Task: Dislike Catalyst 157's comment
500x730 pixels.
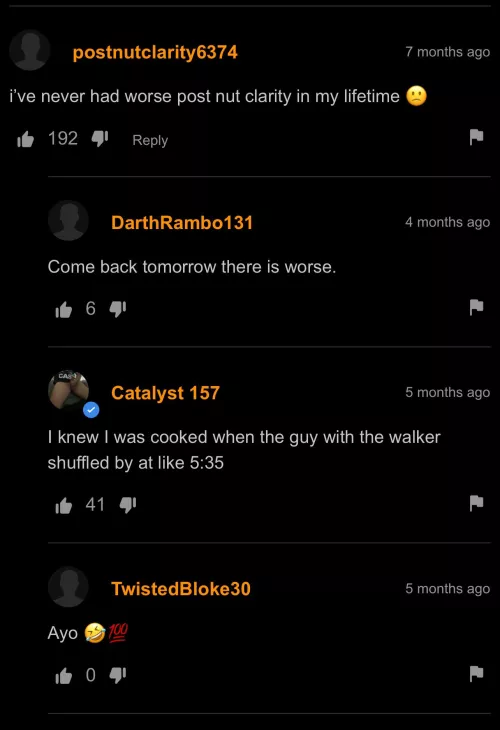Action: click(x=128, y=505)
